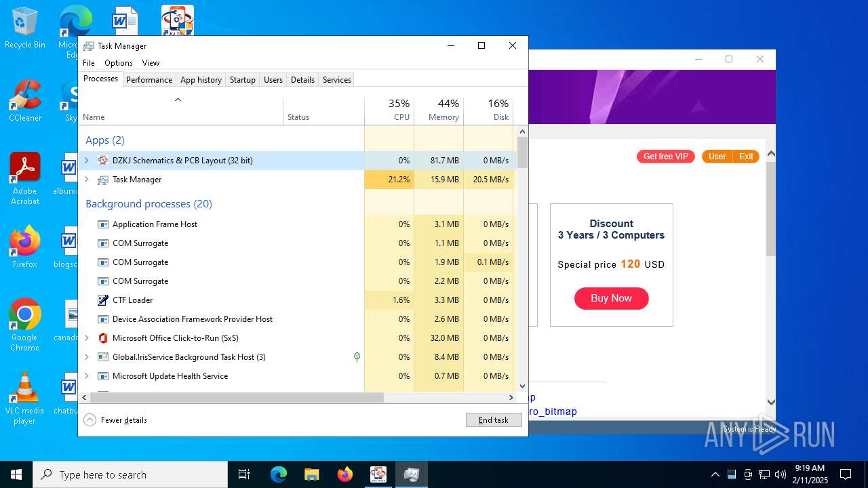Launch Firefox from the taskbar
Viewport: 868px width, 488px height.
pyautogui.click(x=344, y=474)
